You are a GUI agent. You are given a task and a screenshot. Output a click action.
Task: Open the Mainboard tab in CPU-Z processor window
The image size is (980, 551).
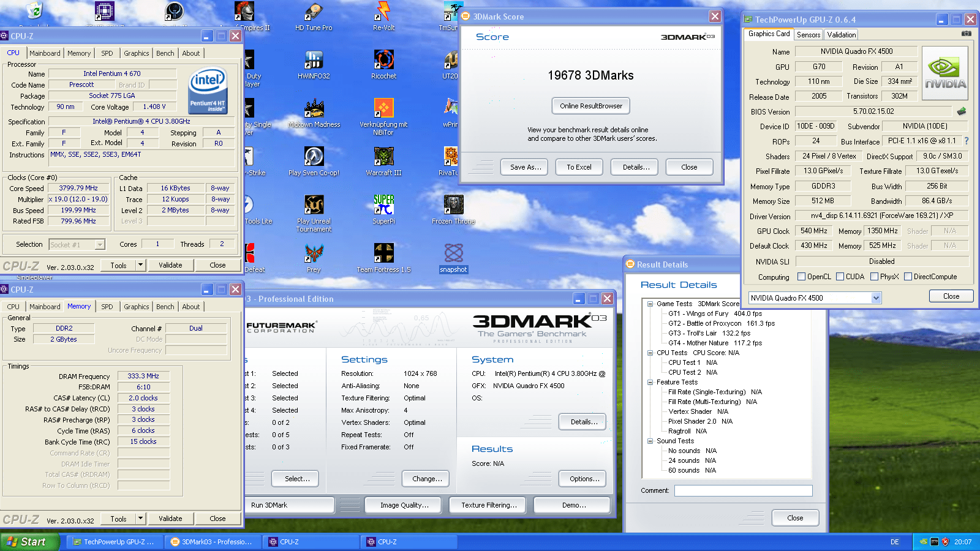point(45,53)
